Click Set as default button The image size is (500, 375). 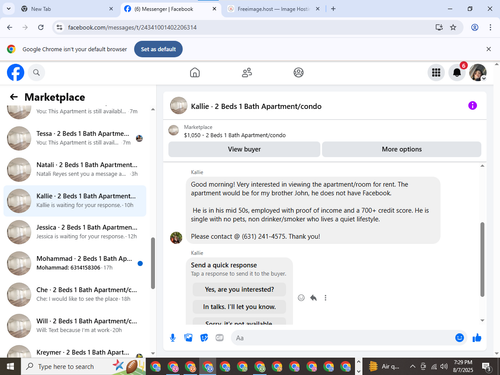tap(158, 49)
